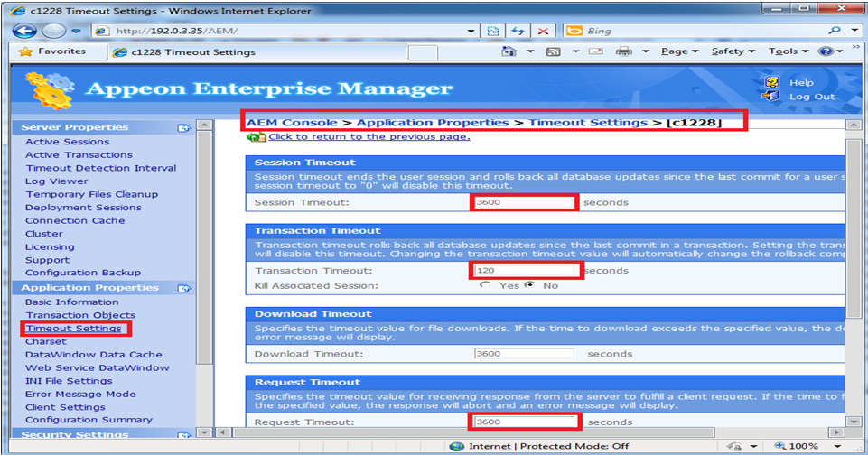Select the c1228 Timeout Settings tab

(x=257, y=52)
